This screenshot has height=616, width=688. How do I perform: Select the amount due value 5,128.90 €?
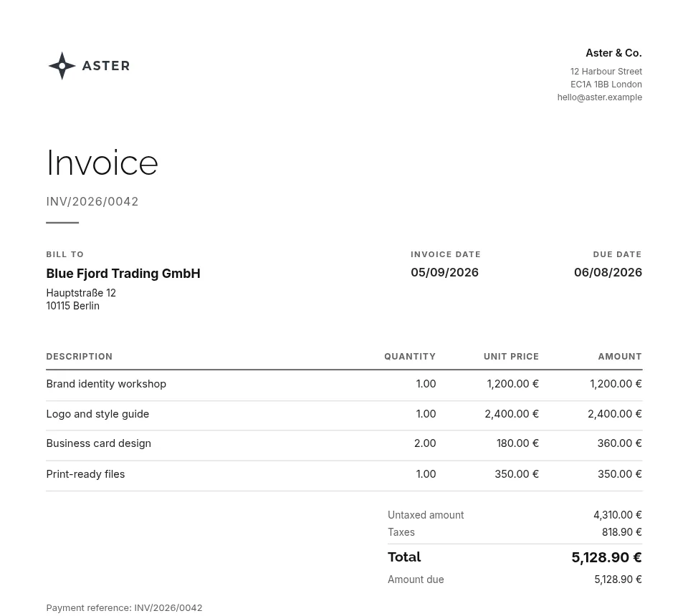tap(618, 579)
